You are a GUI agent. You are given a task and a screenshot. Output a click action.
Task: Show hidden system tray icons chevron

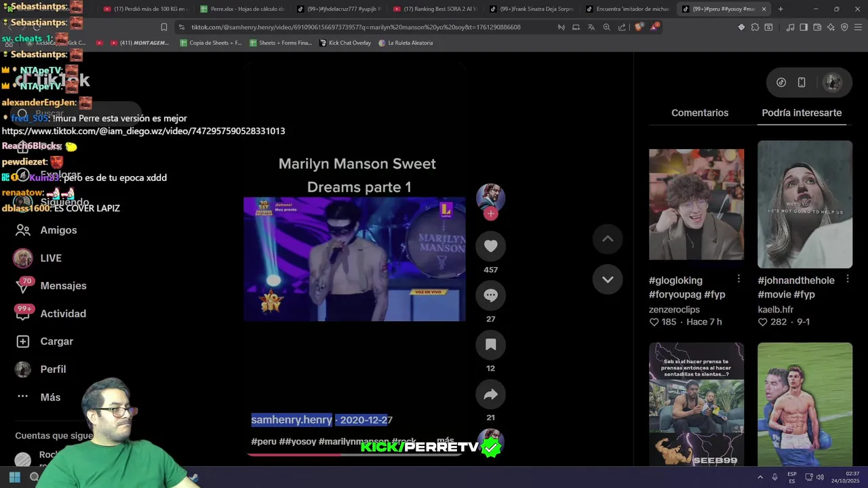760,477
